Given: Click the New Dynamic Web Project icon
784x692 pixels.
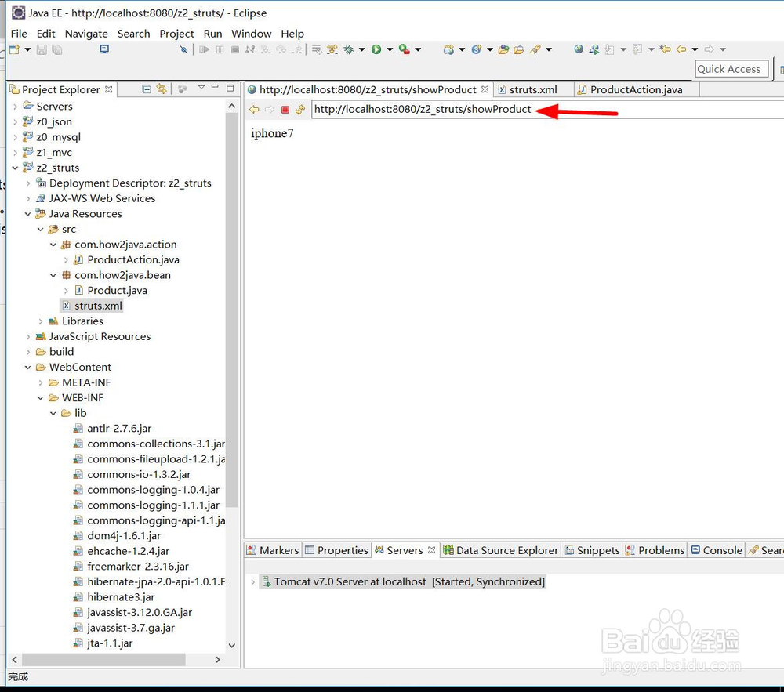Looking at the screenshot, I should tap(448, 49).
